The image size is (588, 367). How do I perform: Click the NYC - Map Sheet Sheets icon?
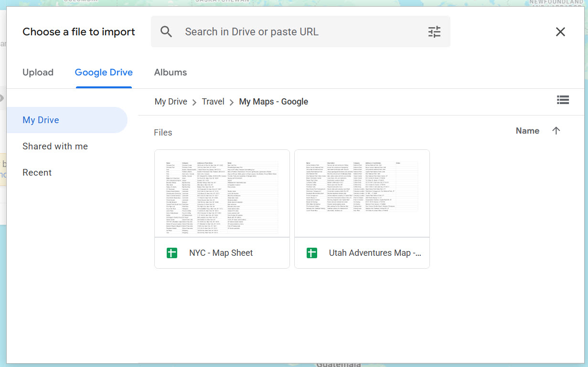tap(172, 253)
